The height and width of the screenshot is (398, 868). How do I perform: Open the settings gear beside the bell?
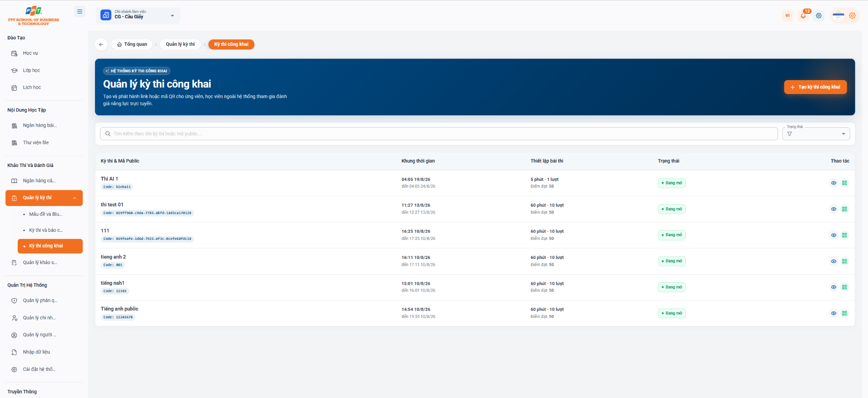pyautogui.click(x=819, y=16)
